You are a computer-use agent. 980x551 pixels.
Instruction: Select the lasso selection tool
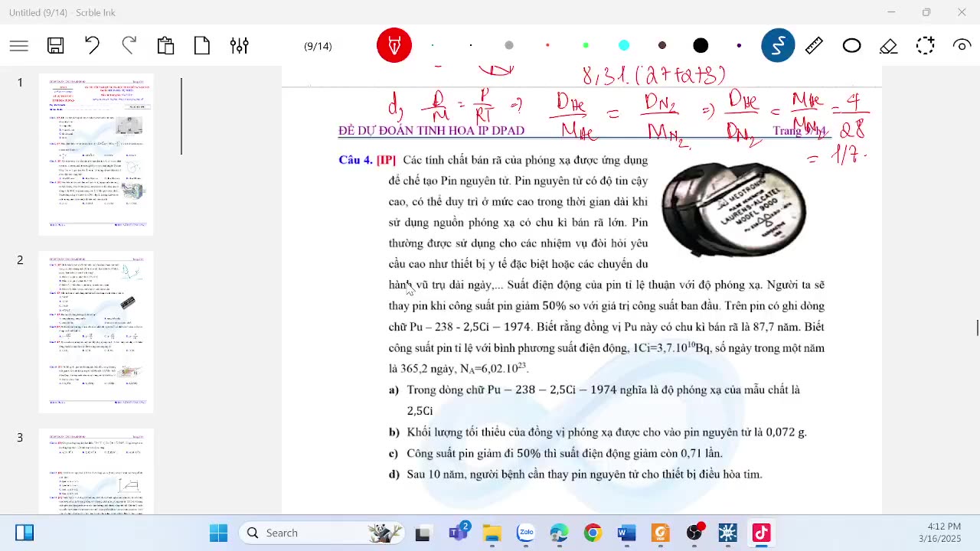coord(925,46)
